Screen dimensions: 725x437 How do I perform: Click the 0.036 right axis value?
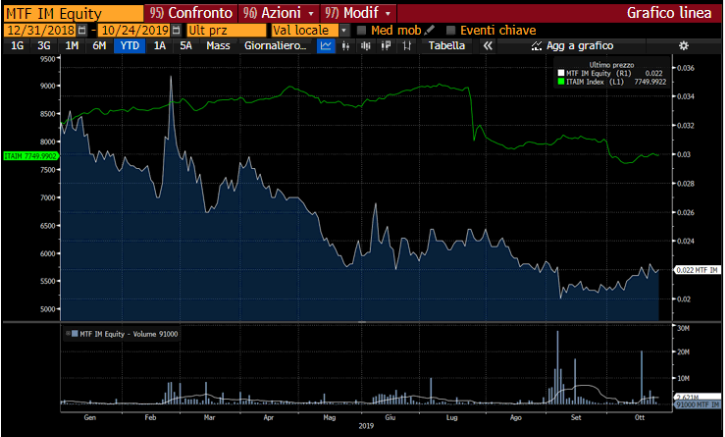pyautogui.click(x=686, y=68)
